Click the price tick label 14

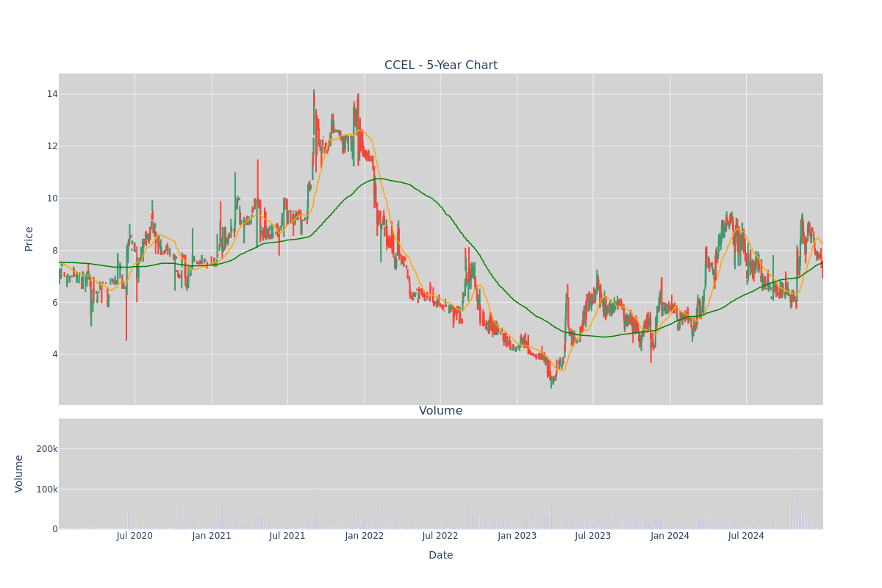pyautogui.click(x=52, y=94)
